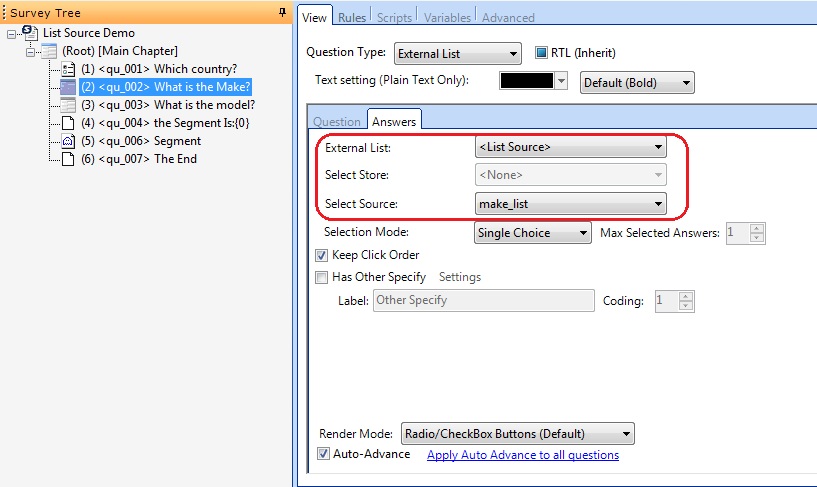This screenshot has width=817, height=487.
Task: Select 'Which country?' question in tree
Action: 159,69
